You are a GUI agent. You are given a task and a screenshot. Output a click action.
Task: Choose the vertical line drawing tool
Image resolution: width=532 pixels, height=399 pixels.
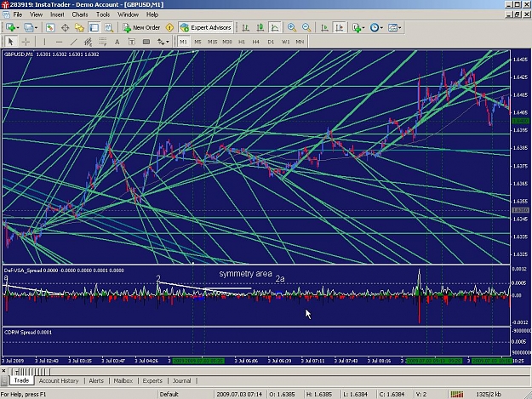click(44, 42)
